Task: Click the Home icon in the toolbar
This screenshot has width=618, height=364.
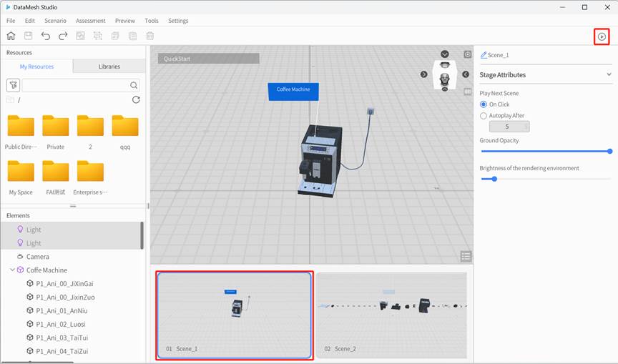Action: [11, 36]
